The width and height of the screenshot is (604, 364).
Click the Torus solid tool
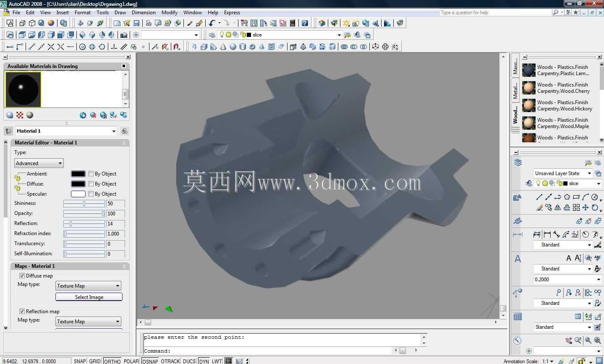click(x=252, y=47)
